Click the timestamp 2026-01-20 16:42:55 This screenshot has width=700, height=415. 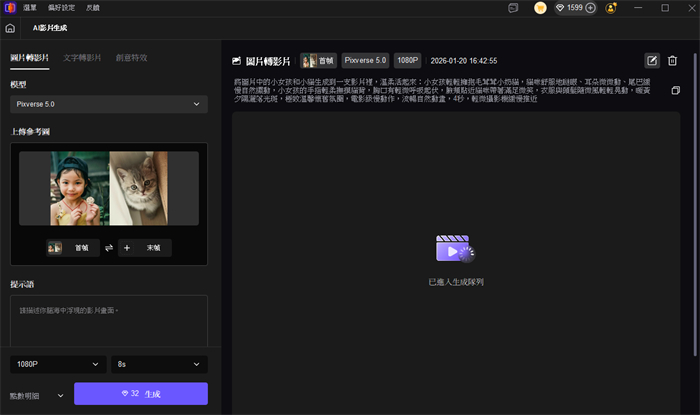click(x=464, y=61)
